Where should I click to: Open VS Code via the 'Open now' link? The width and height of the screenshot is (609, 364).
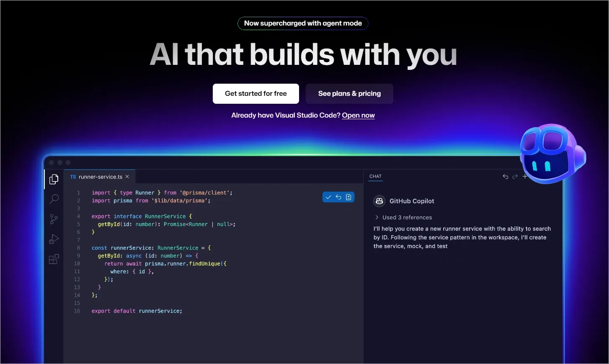[358, 115]
